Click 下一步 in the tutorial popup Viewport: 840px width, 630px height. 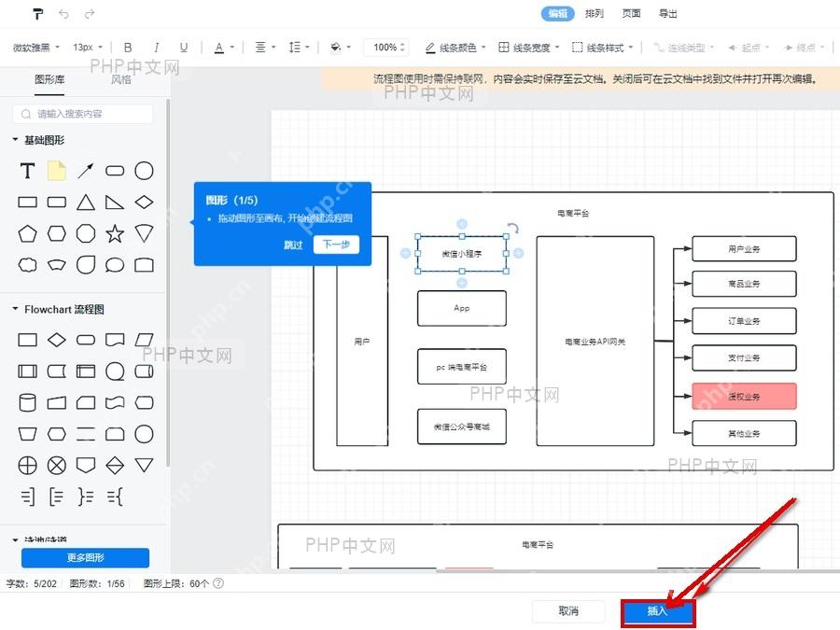tap(336, 245)
